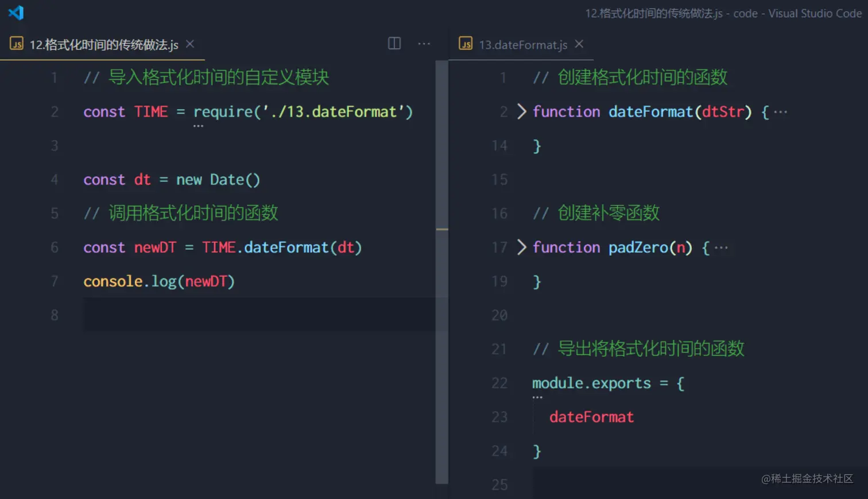Image resolution: width=868 pixels, height=499 pixels.
Task: Click the left editor vertical scrollbar
Action: click(441, 272)
